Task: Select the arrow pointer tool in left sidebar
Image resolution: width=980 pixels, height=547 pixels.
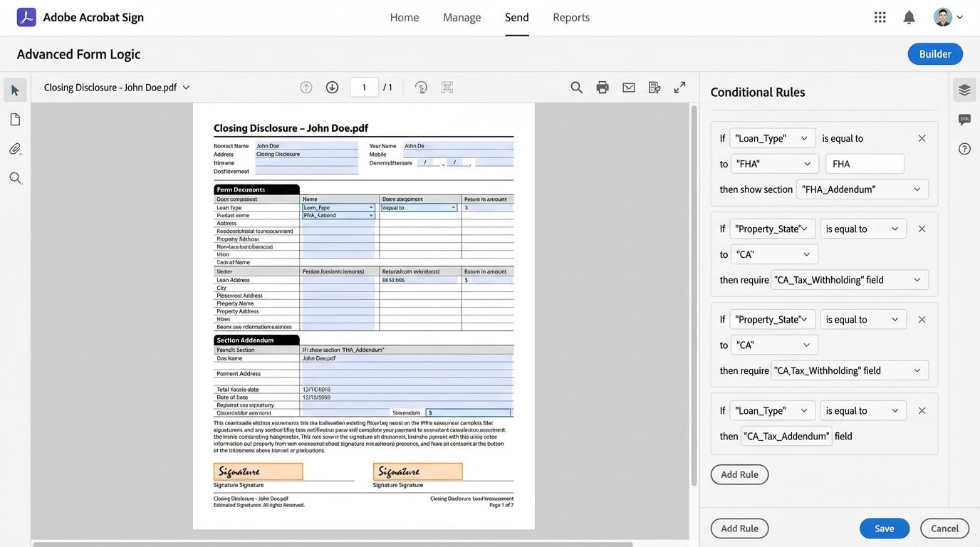Action: 15,90
